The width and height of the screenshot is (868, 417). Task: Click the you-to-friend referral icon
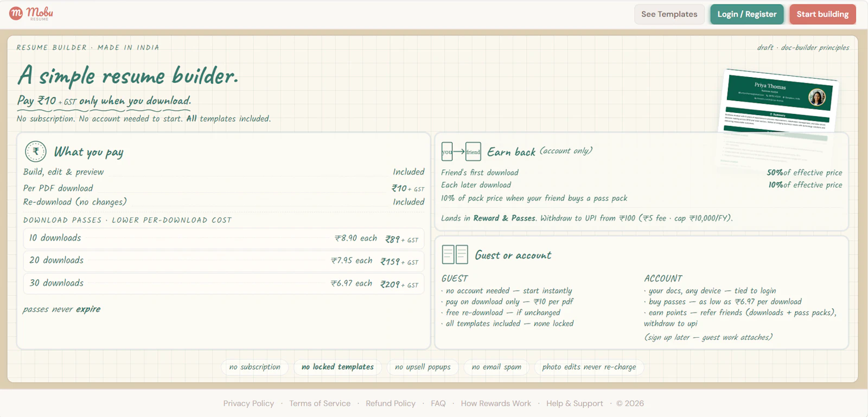click(461, 152)
